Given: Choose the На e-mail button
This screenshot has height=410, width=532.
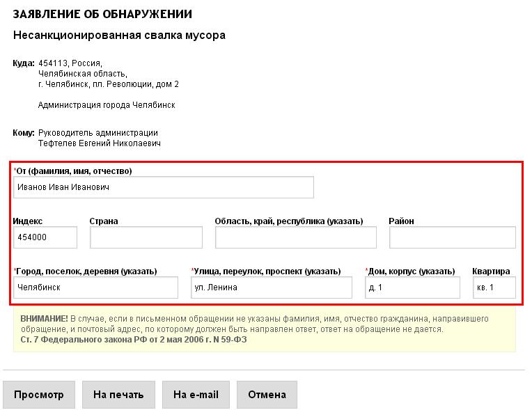Looking at the screenshot, I should (196, 395).
